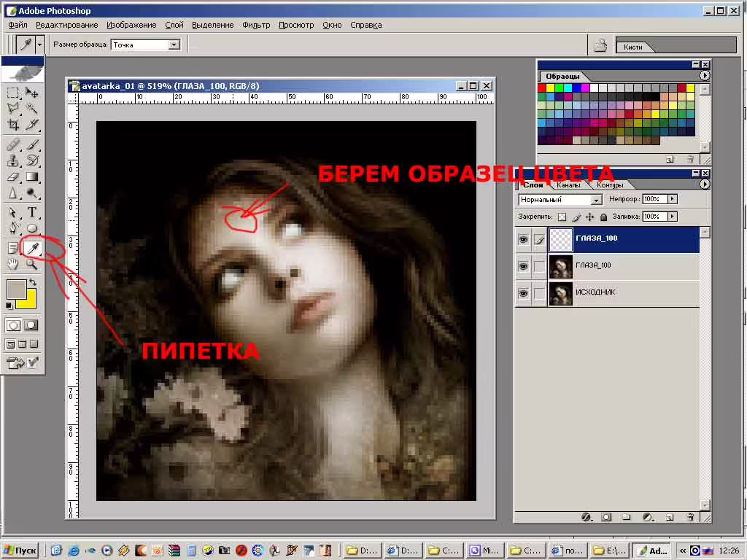The width and height of the screenshot is (747, 560).
Task: Switch to Standard editing mode
Action: pos(13,325)
